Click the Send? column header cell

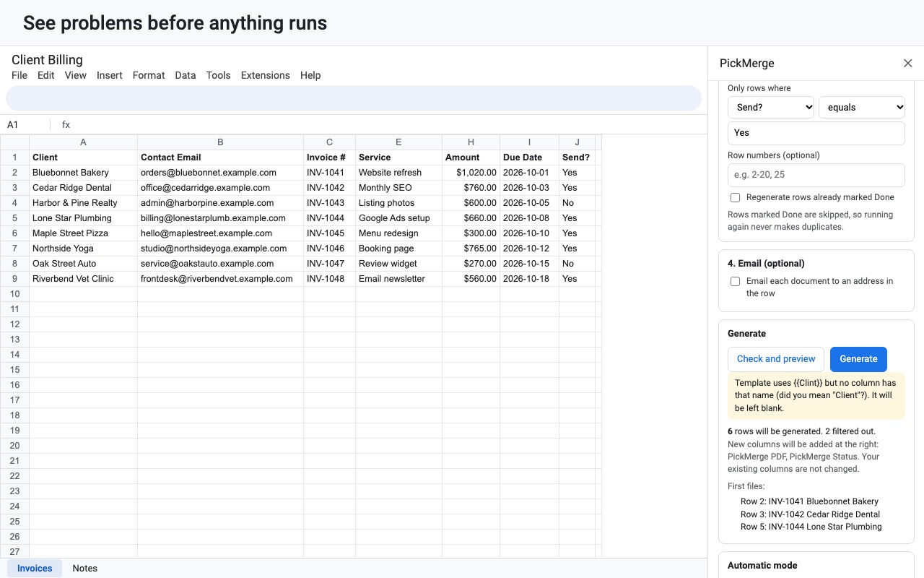tap(577, 158)
